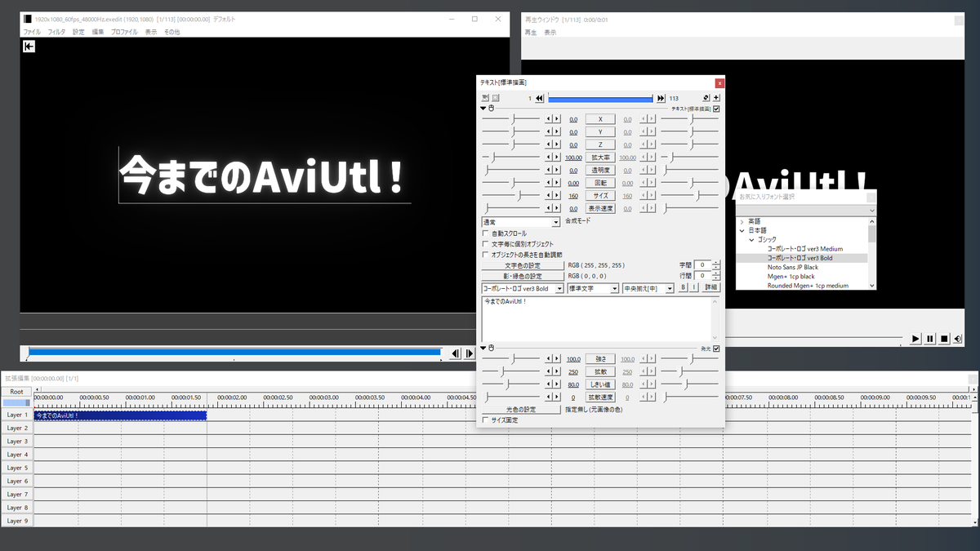Open 設定 menu in main window
Image resolution: width=980 pixels, height=551 pixels.
coord(78,32)
